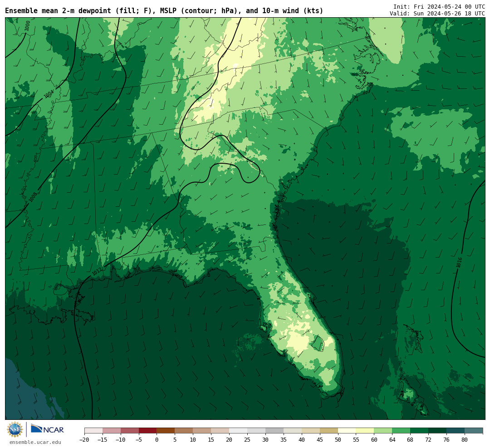Pick the 60 to 64 light green swatch
The image size is (490, 448).
click(x=383, y=431)
